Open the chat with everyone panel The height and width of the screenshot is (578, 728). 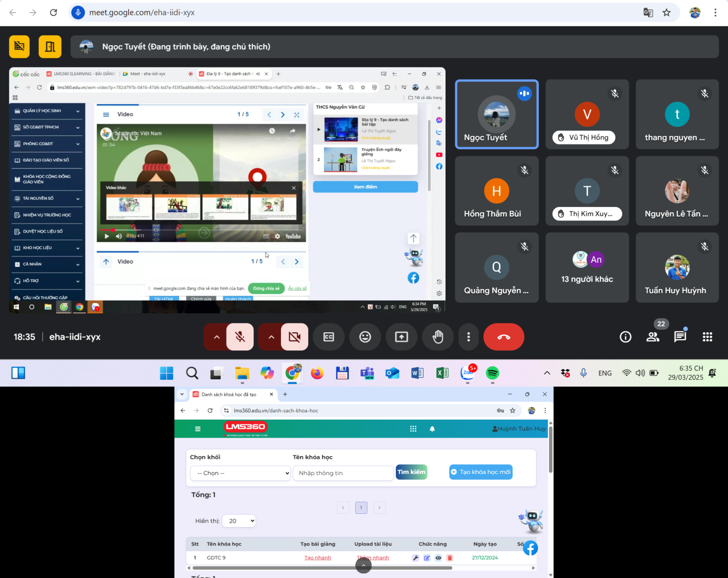[x=680, y=337]
